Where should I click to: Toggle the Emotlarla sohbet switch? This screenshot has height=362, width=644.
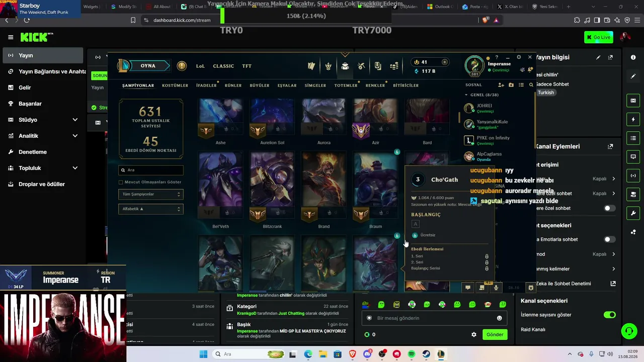click(609, 239)
